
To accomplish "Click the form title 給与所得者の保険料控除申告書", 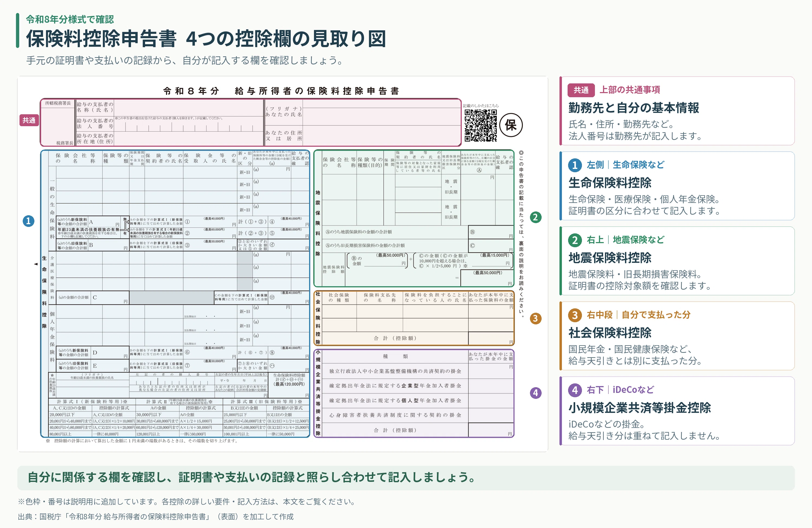I will [x=317, y=91].
